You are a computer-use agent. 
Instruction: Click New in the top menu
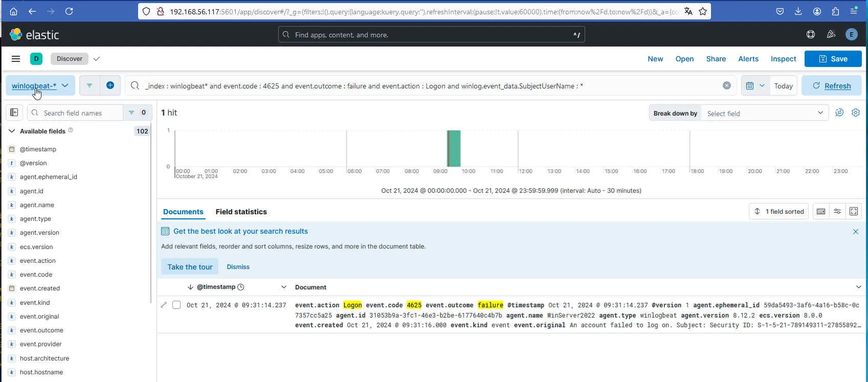pyautogui.click(x=655, y=59)
